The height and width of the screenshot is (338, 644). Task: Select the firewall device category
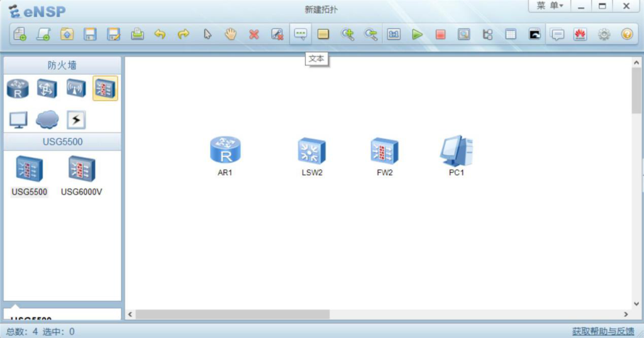tap(105, 88)
